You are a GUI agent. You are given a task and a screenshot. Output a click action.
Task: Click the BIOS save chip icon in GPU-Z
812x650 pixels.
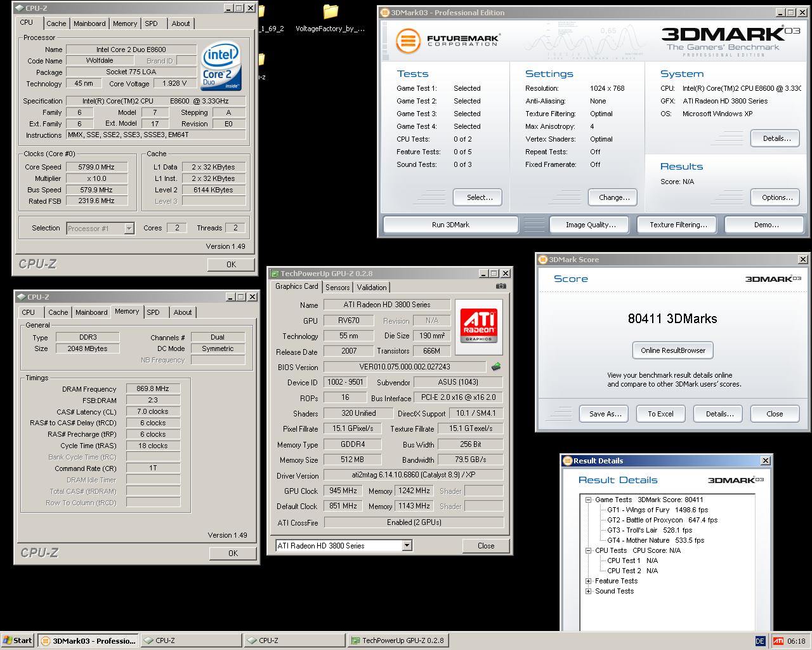point(496,367)
